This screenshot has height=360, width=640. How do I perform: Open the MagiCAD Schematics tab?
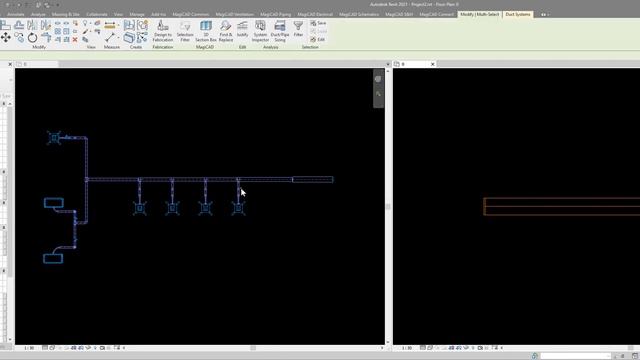tap(359, 14)
